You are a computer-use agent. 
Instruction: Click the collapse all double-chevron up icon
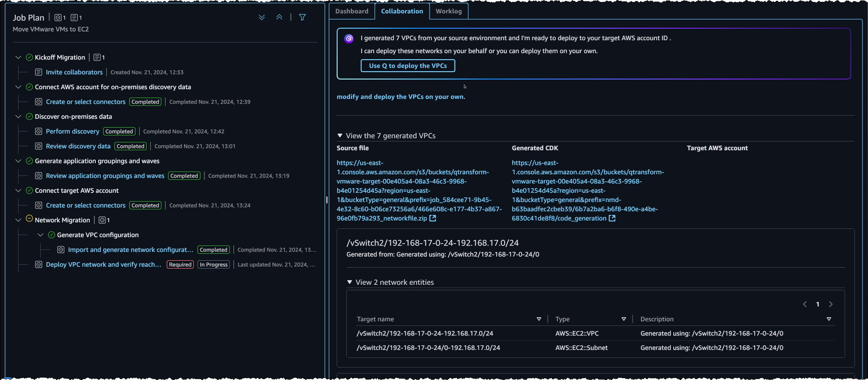point(279,18)
